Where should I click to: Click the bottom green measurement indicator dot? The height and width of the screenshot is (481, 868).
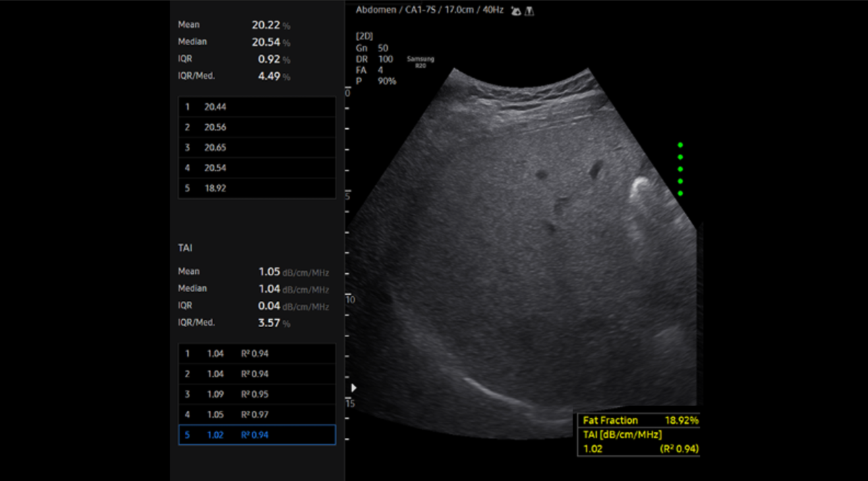[680, 194]
